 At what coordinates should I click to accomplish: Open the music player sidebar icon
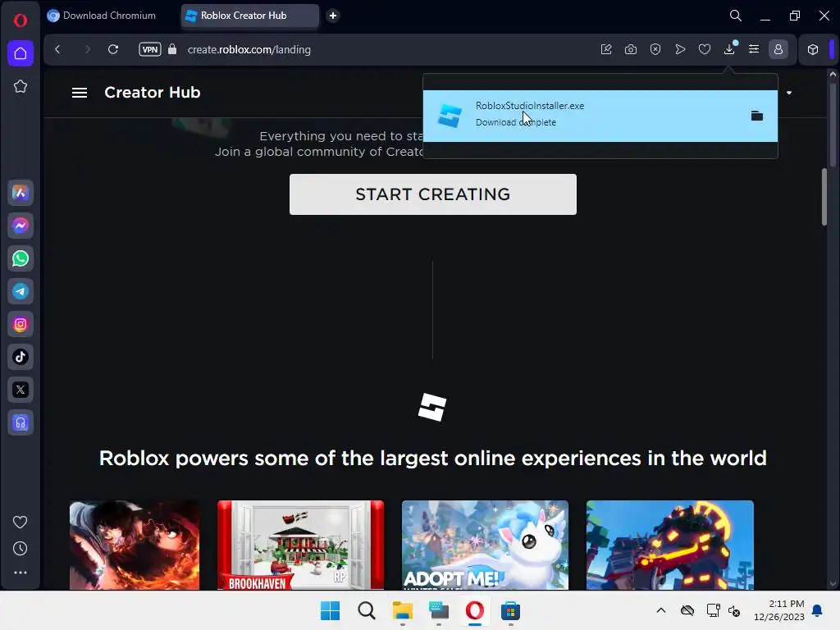point(21,422)
